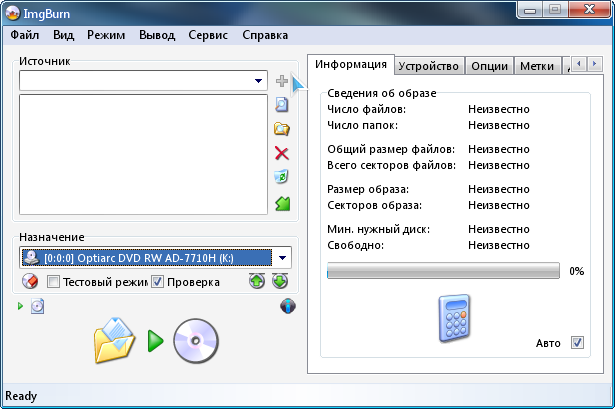Click the disc eraser icon in Назначение
Screen dimensions: 615x409
tap(30, 281)
